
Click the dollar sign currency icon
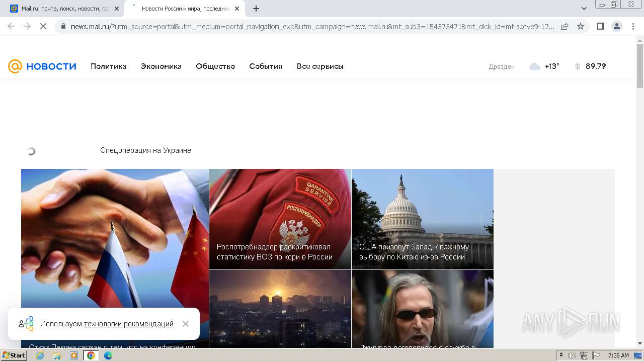coord(577,66)
